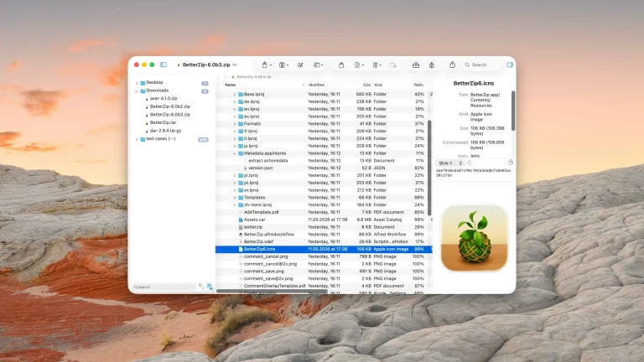
Task: Sort by the Name column header
Action: [262, 85]
